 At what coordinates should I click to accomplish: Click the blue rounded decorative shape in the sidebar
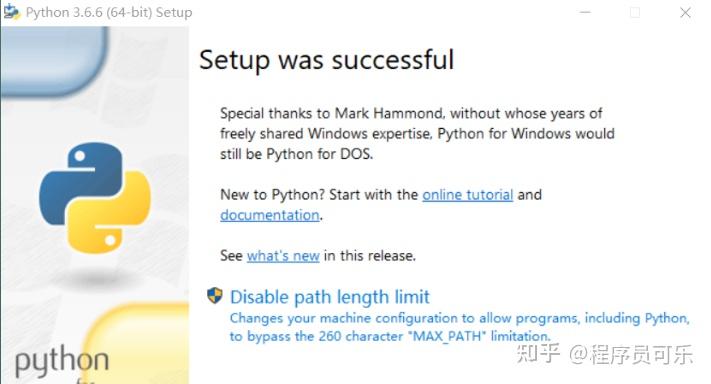click(54, 61)
